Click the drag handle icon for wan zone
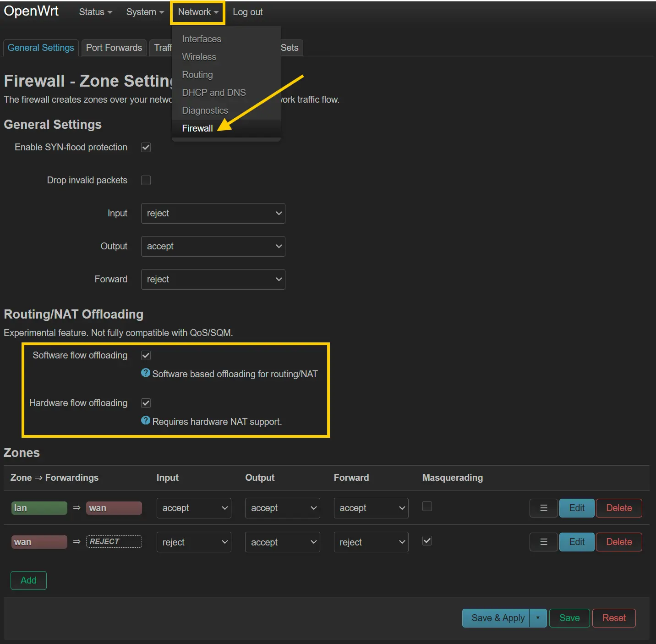 pos(544,542)
